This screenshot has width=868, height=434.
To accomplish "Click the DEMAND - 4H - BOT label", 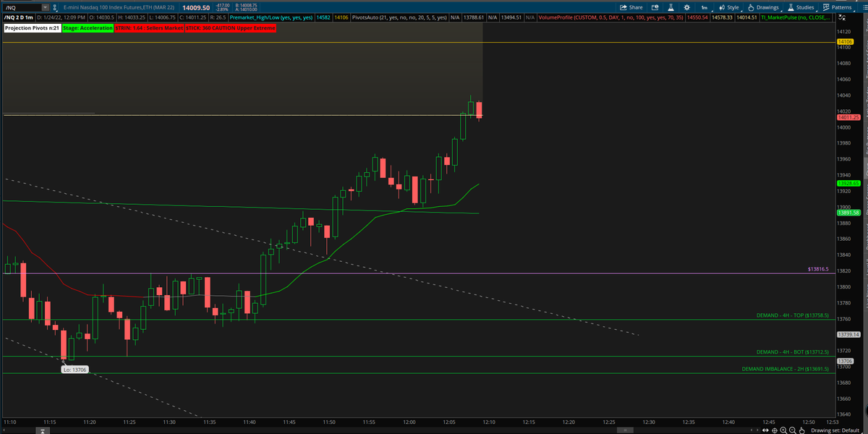I will (x=793, y=352).
